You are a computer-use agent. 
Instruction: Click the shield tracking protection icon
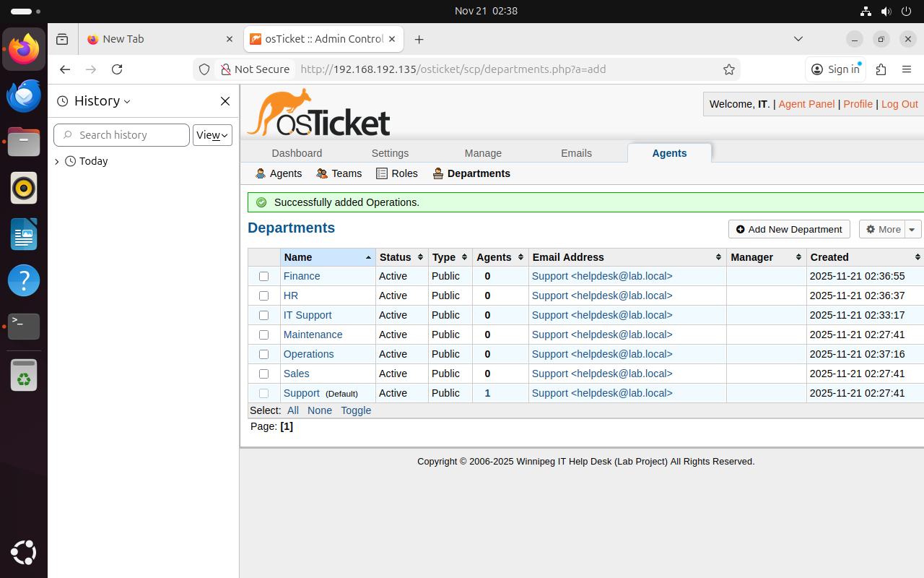(204, 69)
